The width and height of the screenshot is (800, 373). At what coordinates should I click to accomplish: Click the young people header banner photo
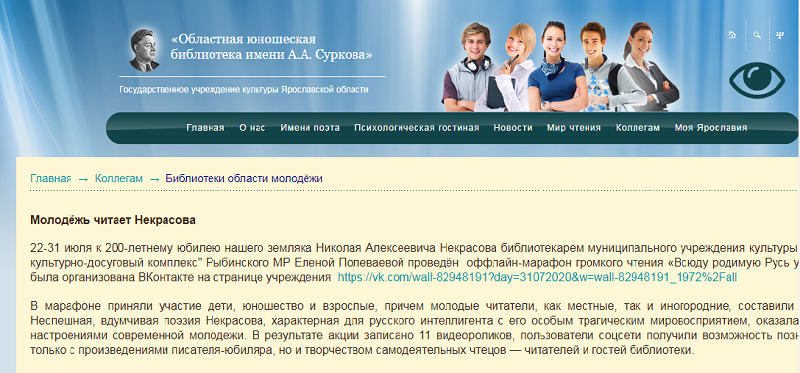560,66
